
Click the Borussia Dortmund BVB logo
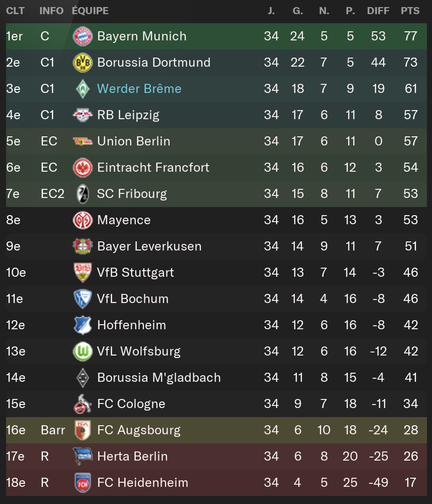coord(83,63)
